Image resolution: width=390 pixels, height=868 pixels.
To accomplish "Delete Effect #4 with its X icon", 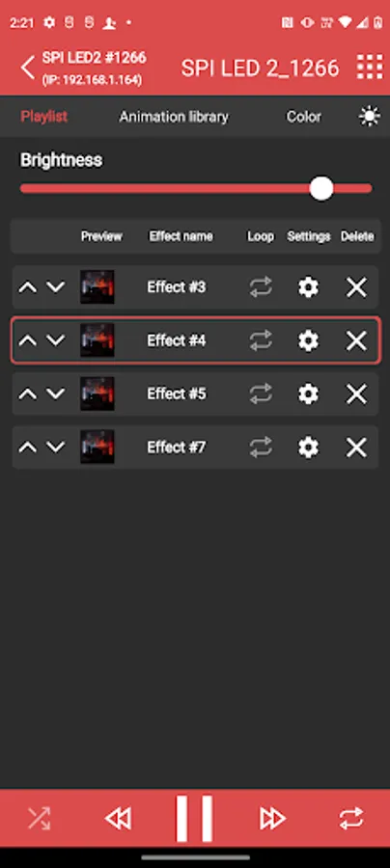I will click(356, 341).
